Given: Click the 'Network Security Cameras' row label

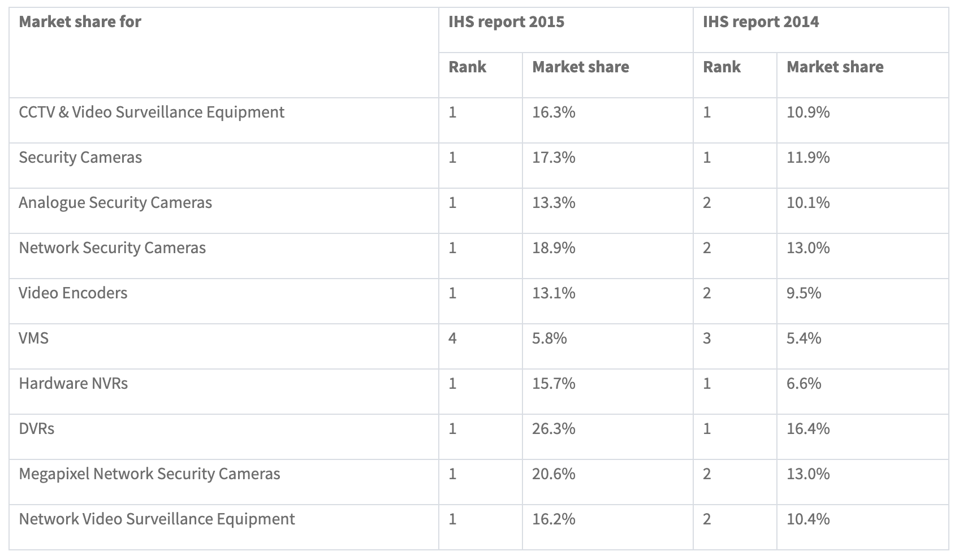Looking at the screenshot, I should tap(113, 248).
